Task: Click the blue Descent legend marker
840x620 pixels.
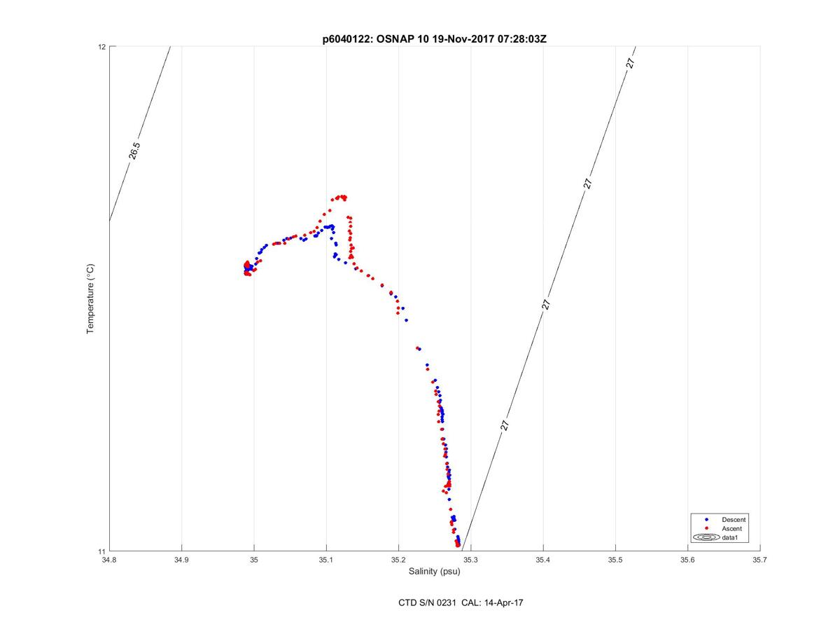Action: (x=707, y=520)
